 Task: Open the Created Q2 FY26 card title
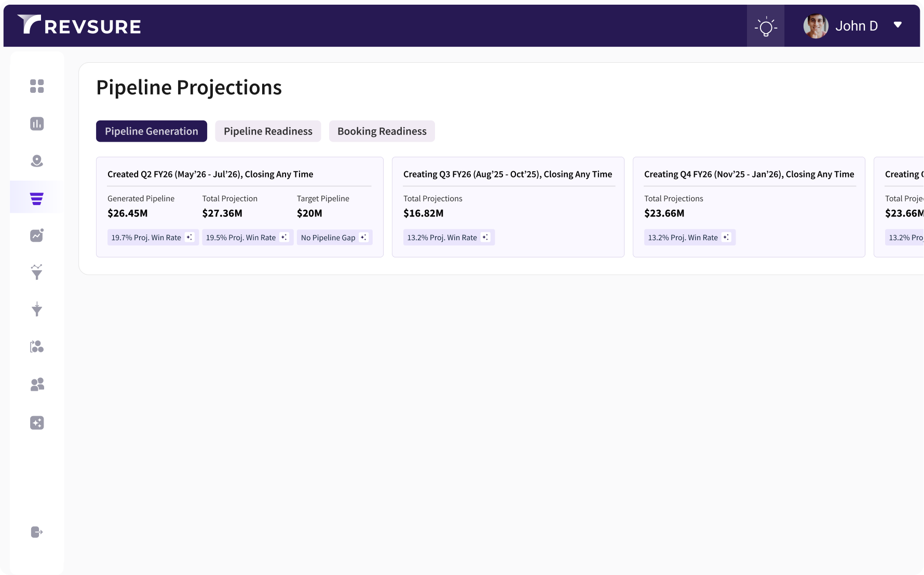click(x=210, y=174)
